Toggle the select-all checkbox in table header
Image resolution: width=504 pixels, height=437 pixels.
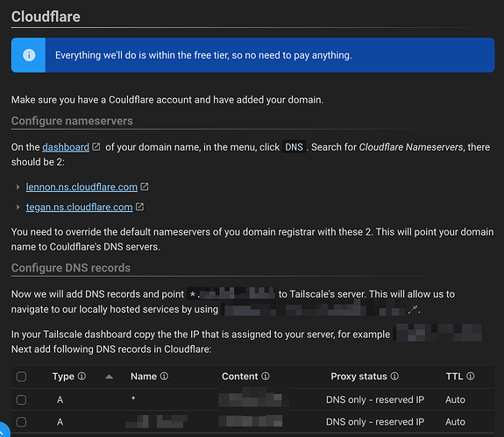[22, 377]
